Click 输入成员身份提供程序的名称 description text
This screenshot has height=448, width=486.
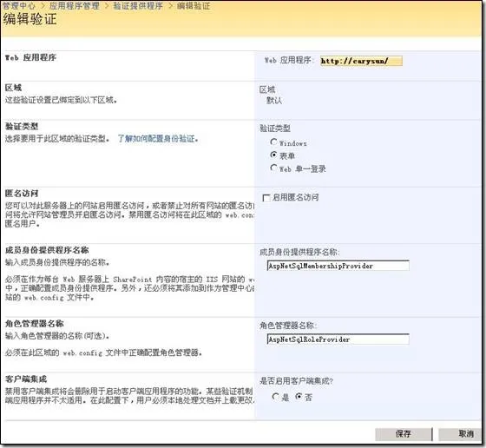point(57,262)
